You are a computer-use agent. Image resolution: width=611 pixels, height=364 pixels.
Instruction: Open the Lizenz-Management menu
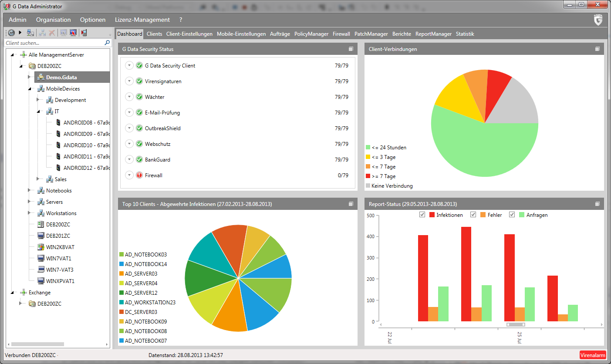coord(142,20)
